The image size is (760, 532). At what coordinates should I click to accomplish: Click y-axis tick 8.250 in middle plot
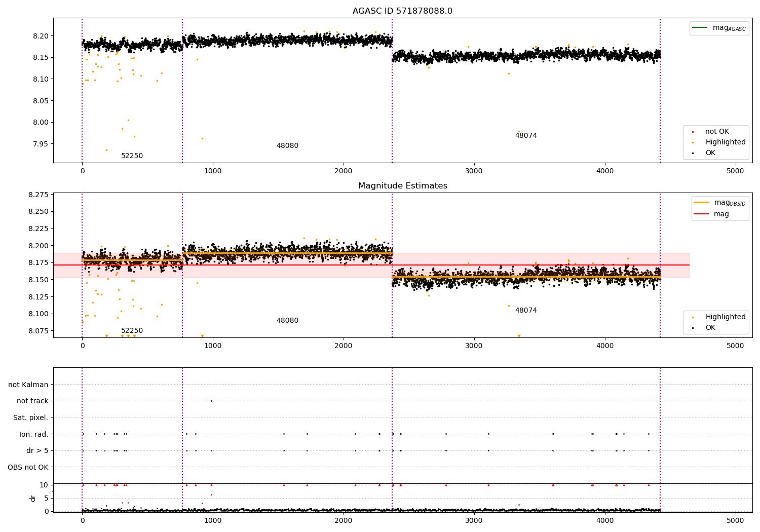(39, 212)
